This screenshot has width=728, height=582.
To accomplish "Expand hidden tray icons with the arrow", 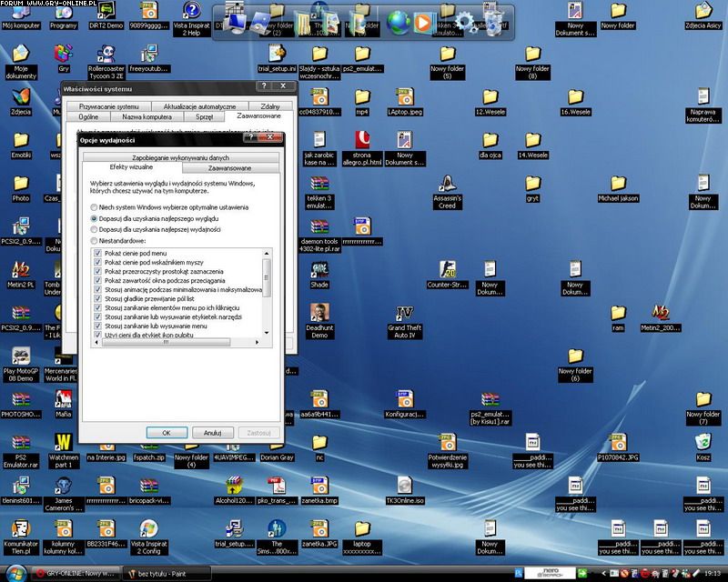I will pyautogui.click(x=603, y=574).
